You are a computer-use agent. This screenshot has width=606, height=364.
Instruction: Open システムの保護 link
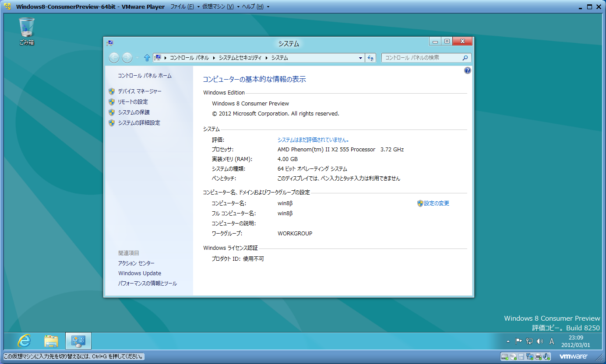tap(134, 112)
